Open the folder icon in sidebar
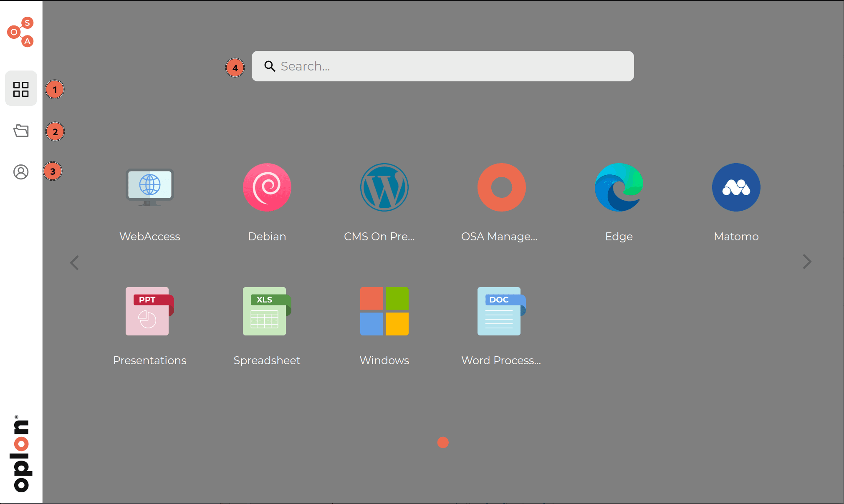This screenshot has height=504, width=844. point(21,131)
